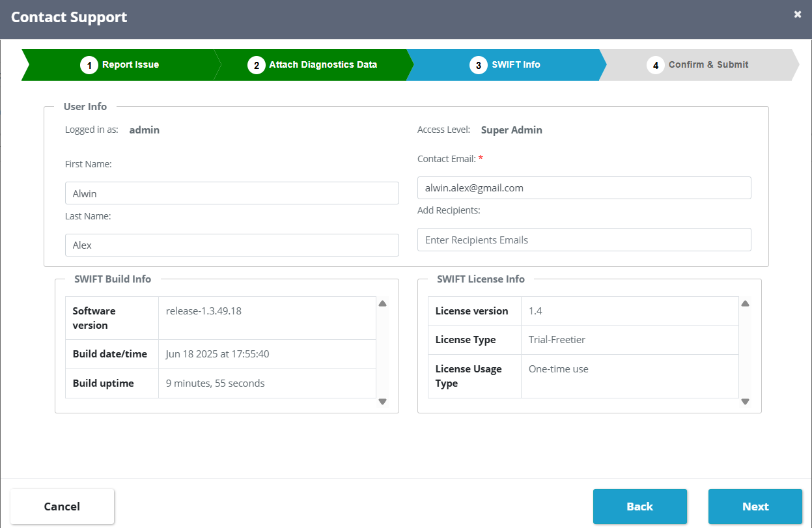This screenshot has width=812, height=528.
Task: Go to step 1 Report Issue
Action: [x=120, y=65]
